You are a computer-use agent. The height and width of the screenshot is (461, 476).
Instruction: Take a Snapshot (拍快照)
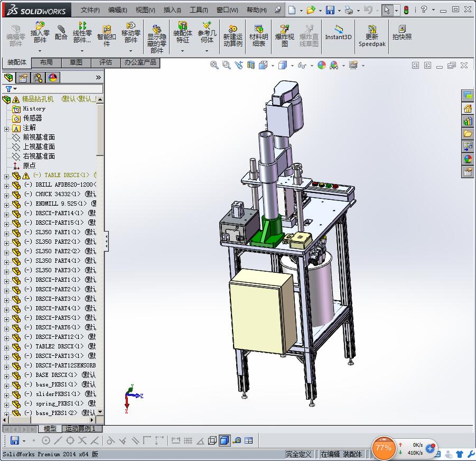coord(402,32)
